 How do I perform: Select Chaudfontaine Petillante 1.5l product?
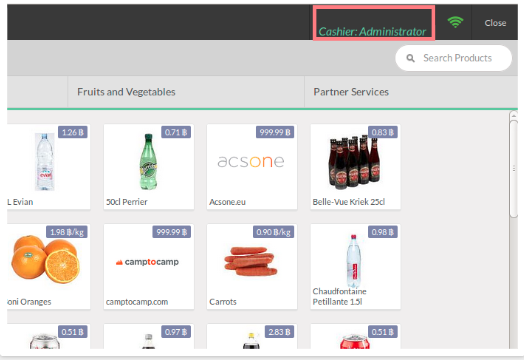click(356, 267)
